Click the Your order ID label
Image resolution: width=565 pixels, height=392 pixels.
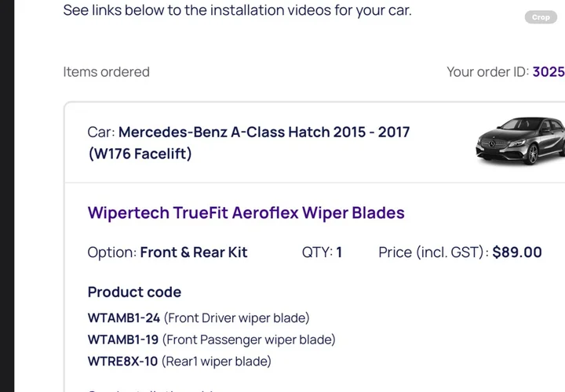487,72
